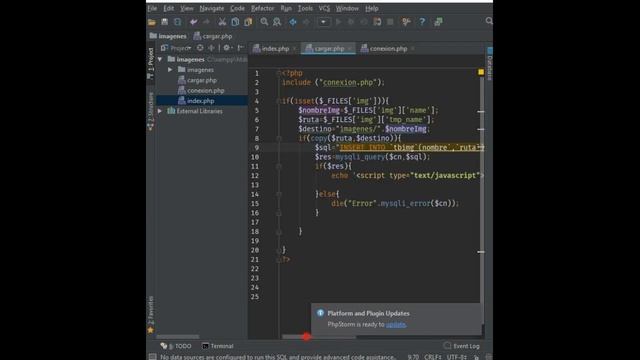This screenshot has height=360, width=640.
Task: Select cargar.php in project tree
Action: [x=202, y=80]
